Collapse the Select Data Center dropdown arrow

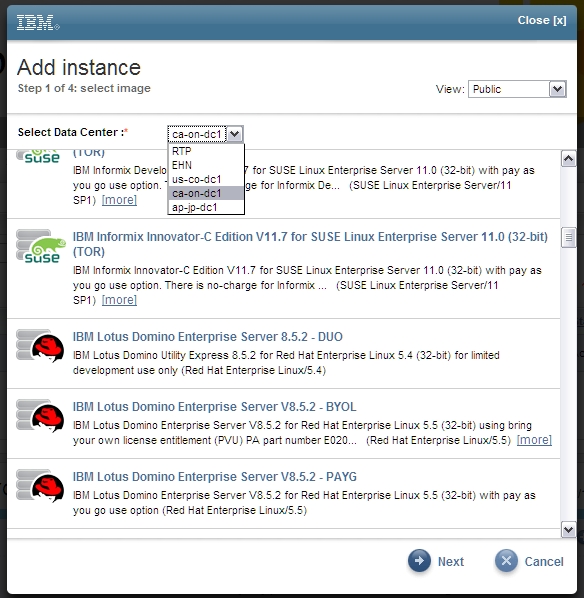coord(235,134)
